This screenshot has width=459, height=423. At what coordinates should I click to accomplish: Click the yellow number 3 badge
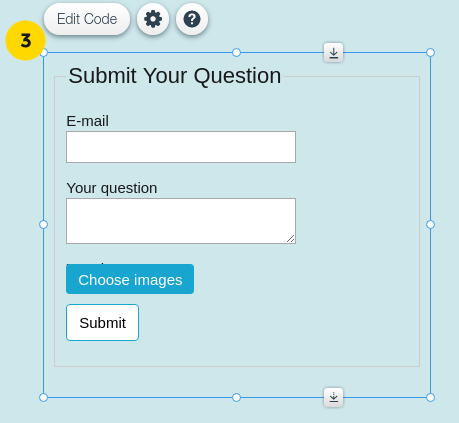tap(25, 40)
